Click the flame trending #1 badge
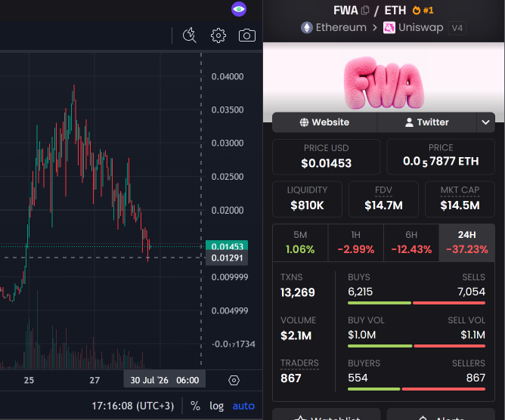 point(423,11)
